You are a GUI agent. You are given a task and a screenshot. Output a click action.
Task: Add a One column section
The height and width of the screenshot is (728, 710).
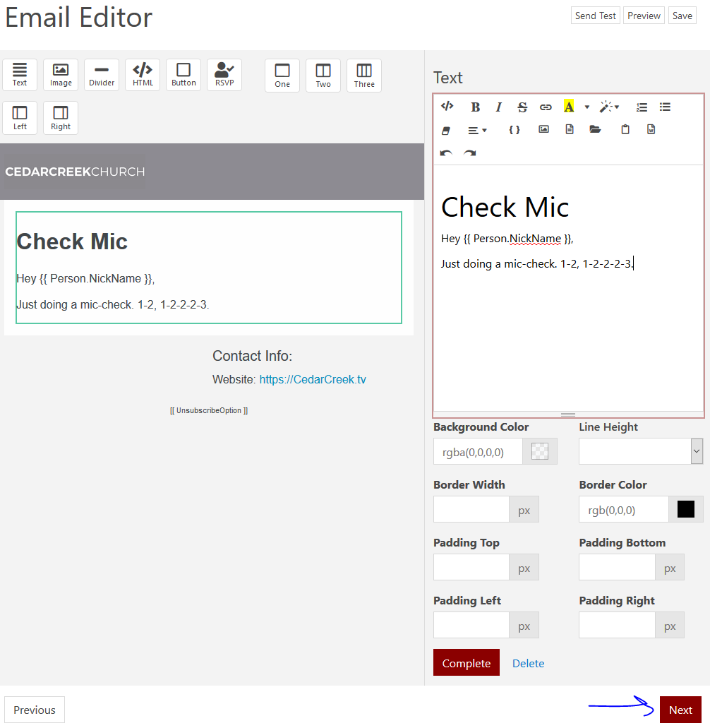pos(282,76)
